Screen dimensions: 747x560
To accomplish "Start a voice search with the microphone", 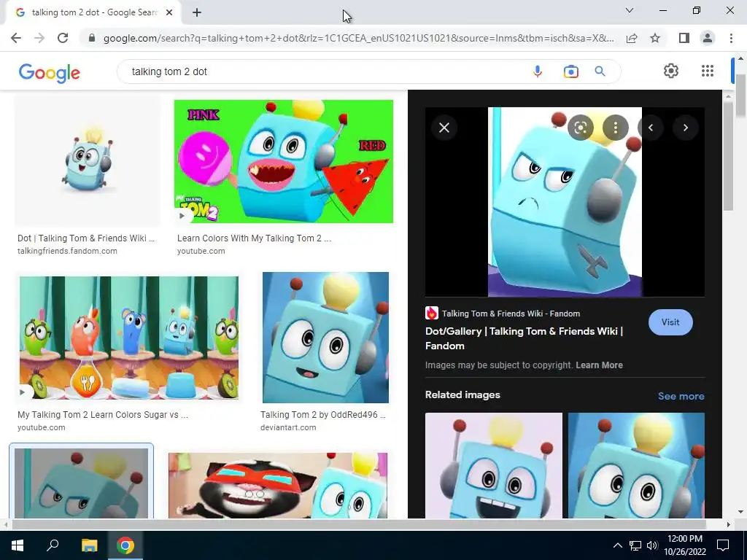I will [x=538, y=71].
